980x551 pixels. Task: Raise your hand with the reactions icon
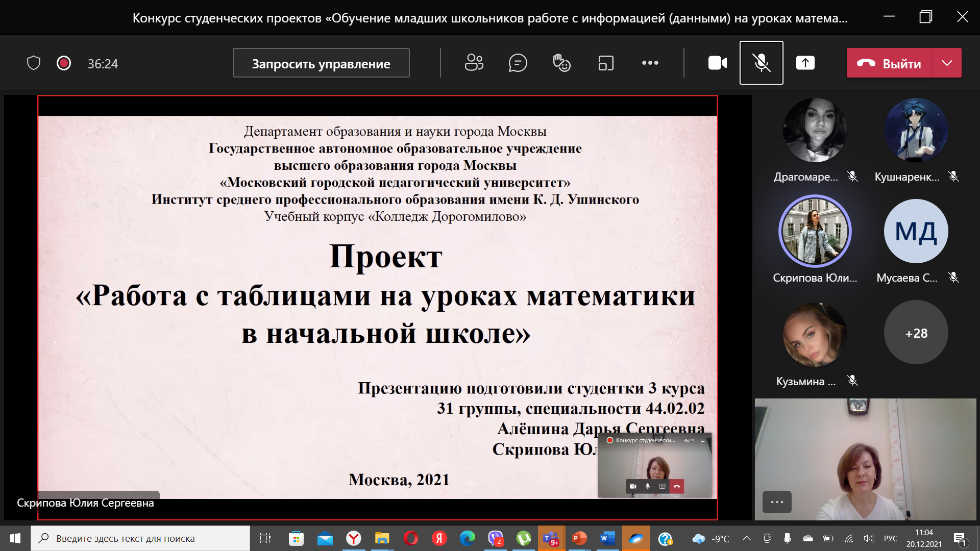(x=562, y=63)
